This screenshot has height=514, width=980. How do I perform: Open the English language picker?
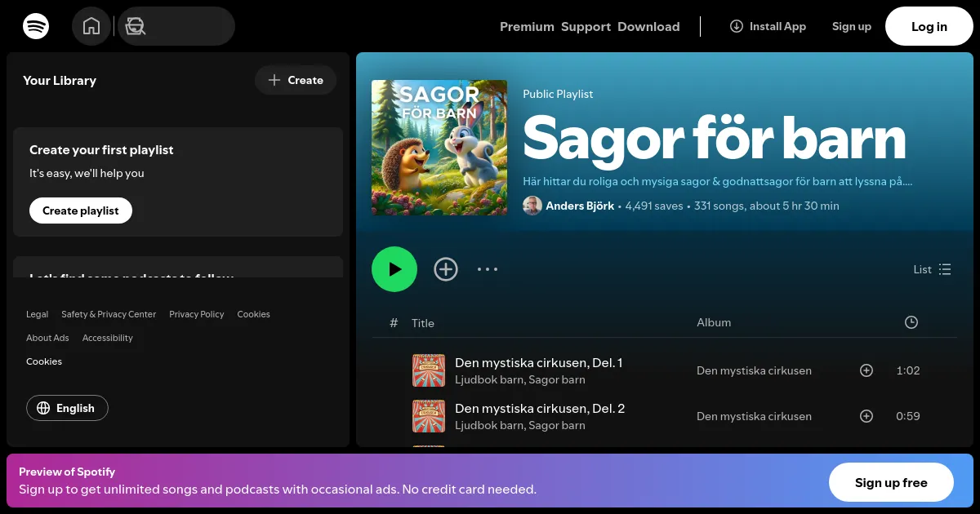(x=67, y=408)
